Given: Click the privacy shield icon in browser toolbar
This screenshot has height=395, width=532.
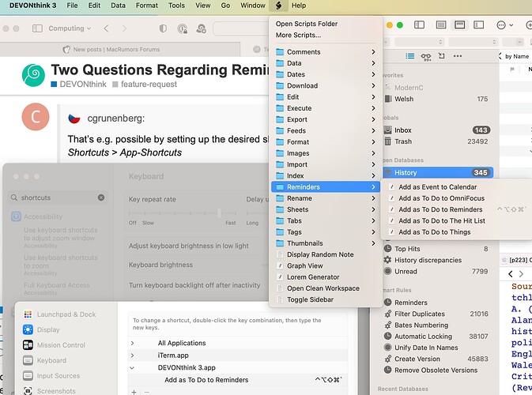Looking at the screenshot, I should 163,28.
